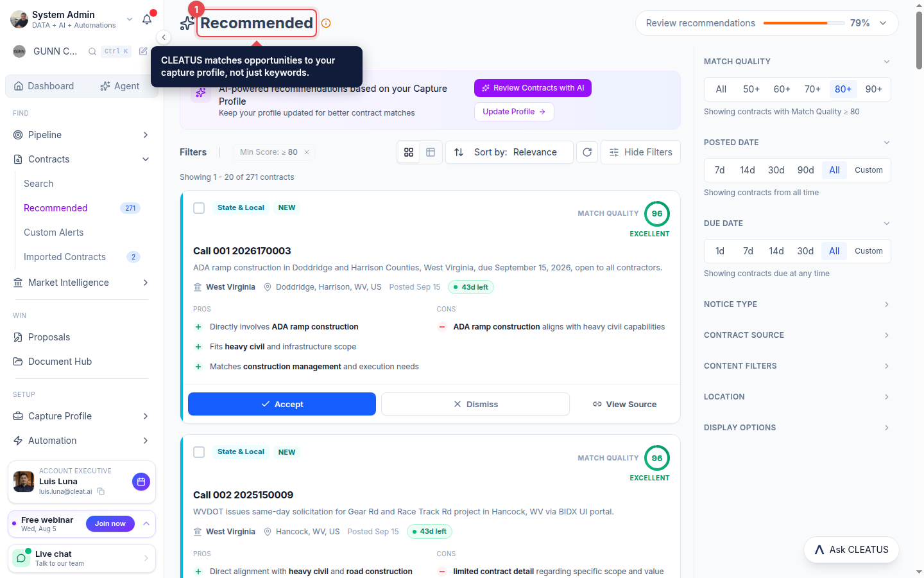Click Hide Filters

point(640,152)
